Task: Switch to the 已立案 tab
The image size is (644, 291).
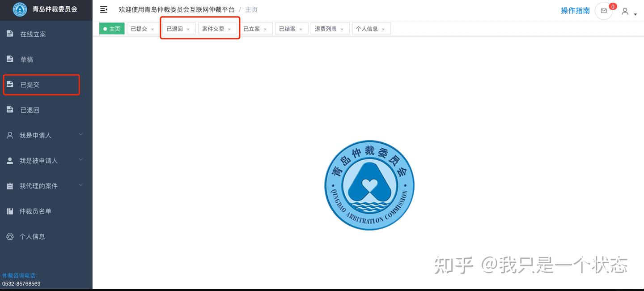Action: click(x=252, y=28)
